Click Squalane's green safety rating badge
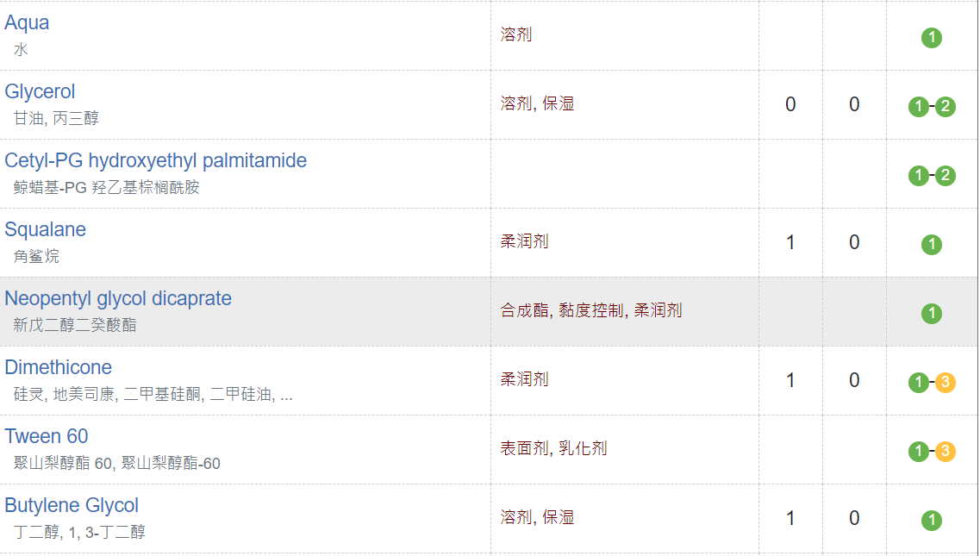This screenshot has width=980, height=556. coord(931,245)
